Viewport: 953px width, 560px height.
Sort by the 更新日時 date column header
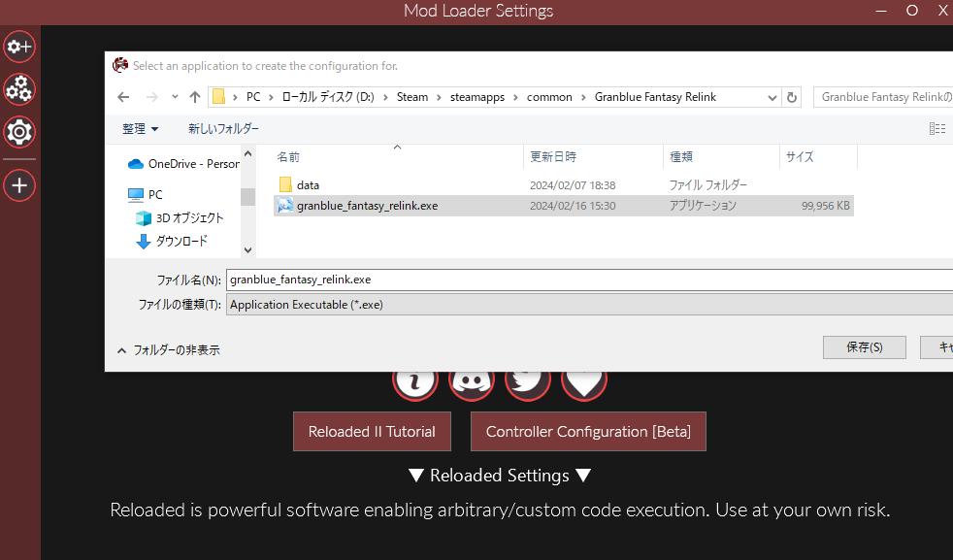[x=553, y=157]
